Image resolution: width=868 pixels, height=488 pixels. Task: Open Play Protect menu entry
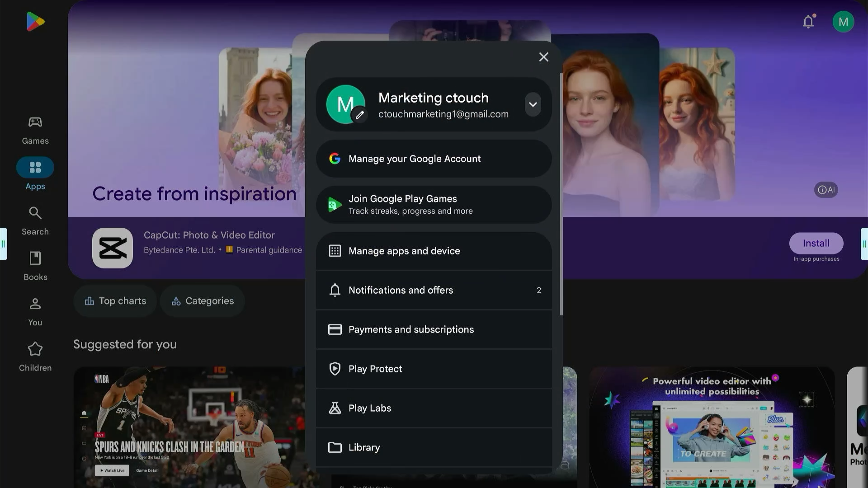point(434,369)
